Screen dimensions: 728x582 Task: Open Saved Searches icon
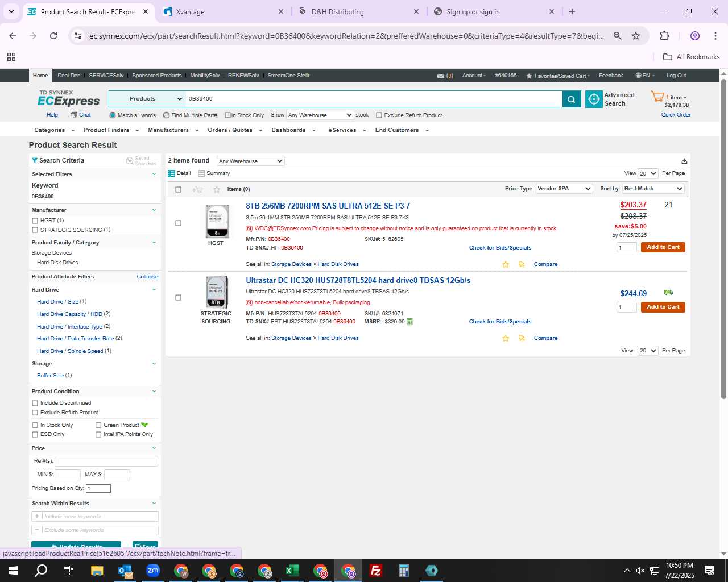(x=130, y=161)
